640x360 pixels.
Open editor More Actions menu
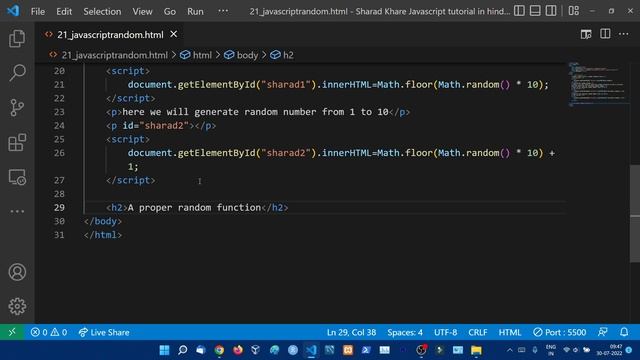tap(624, 34)
